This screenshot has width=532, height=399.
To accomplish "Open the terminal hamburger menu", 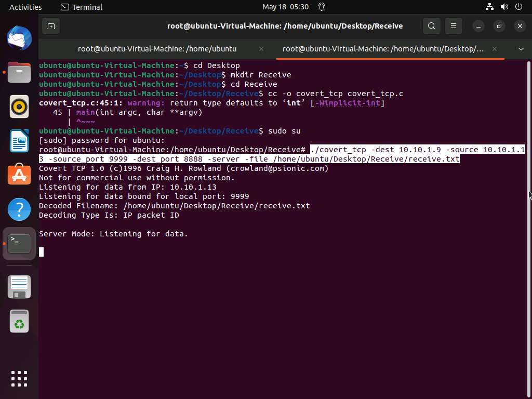I will point(454,26).
